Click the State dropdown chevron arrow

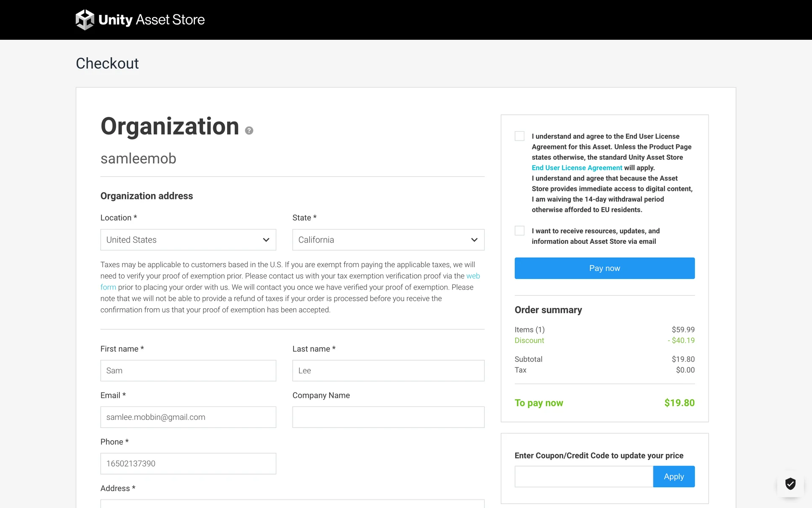474,240
